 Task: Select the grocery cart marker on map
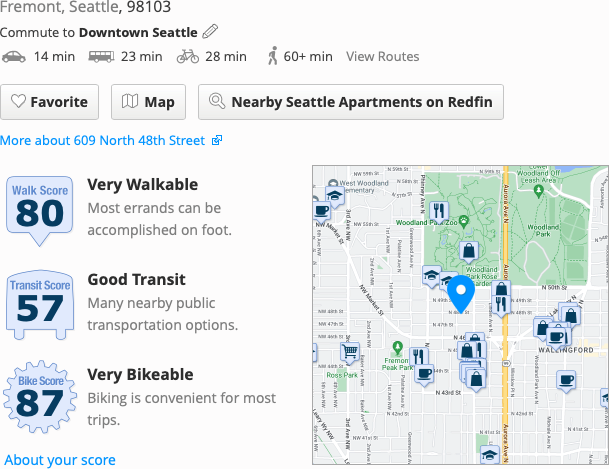coord(350,352)
